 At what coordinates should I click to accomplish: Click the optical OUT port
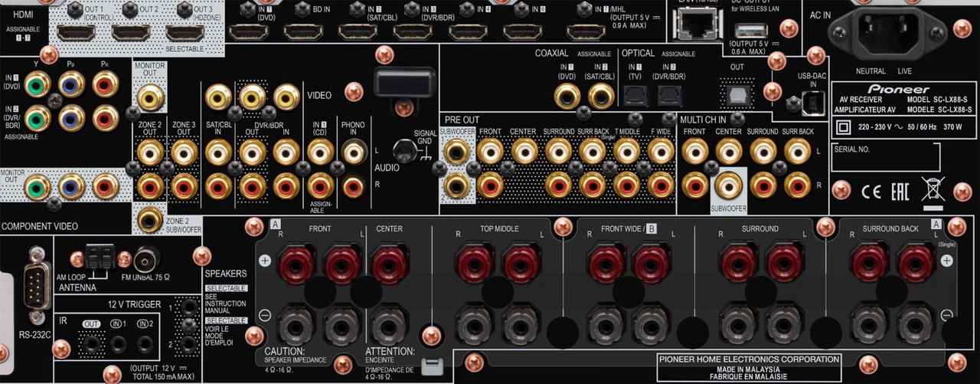(x=737, y=94)
